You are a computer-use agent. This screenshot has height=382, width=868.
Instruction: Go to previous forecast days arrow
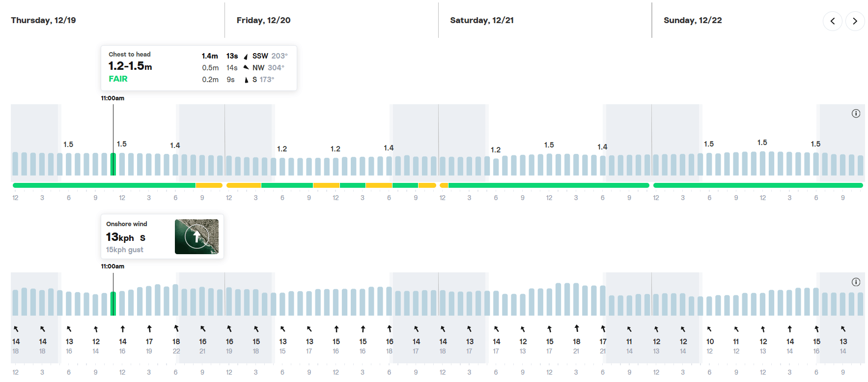click(832, 21)
